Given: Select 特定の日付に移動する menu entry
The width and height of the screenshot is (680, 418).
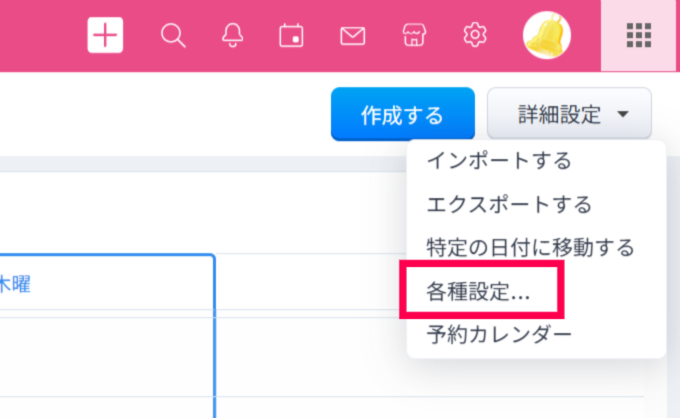Looking at the screenshot, I should click(x=530, y=247).
